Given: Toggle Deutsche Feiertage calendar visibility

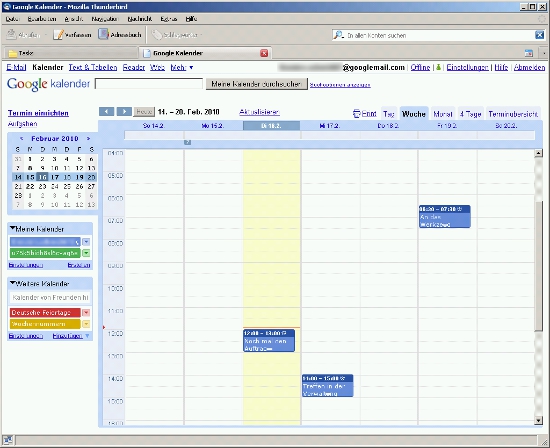Looking at the screenshot, I should click(x=45, y=312).
